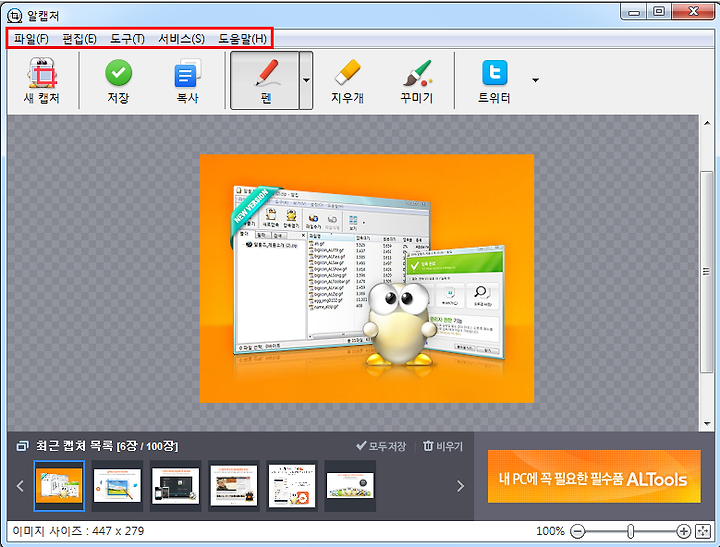Select the 지우개 eraser tool
The image size is (720, 547).
(x=348, y=80)
